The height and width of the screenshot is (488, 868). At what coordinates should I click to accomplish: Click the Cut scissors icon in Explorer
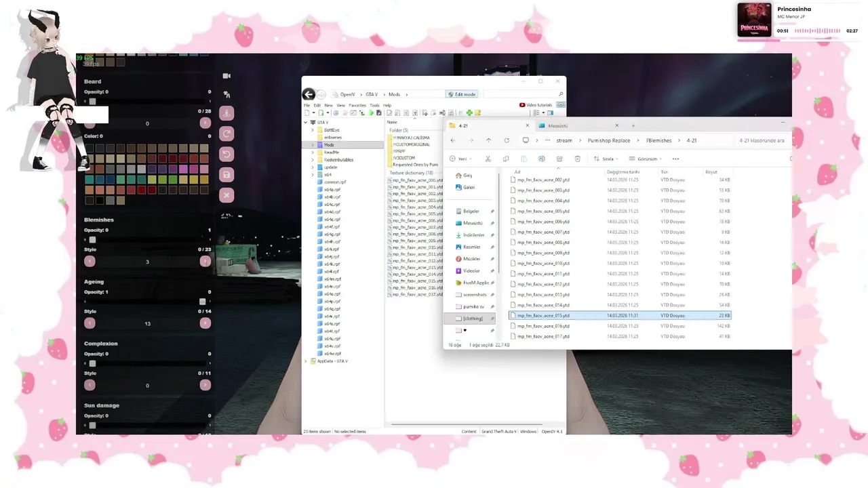(x=488, y=159)
